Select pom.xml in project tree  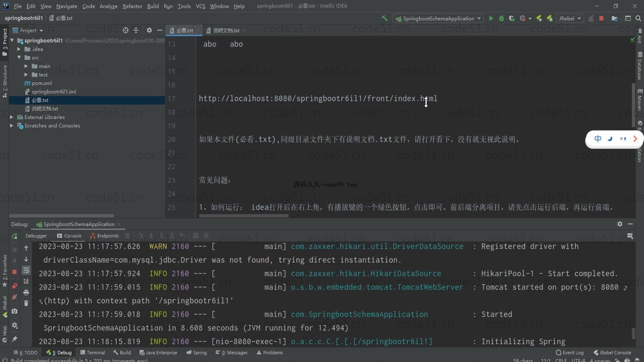point(42,83)
